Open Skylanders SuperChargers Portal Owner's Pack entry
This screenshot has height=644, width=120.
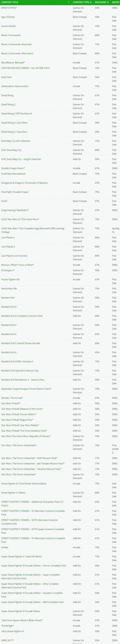pos(26,389)
